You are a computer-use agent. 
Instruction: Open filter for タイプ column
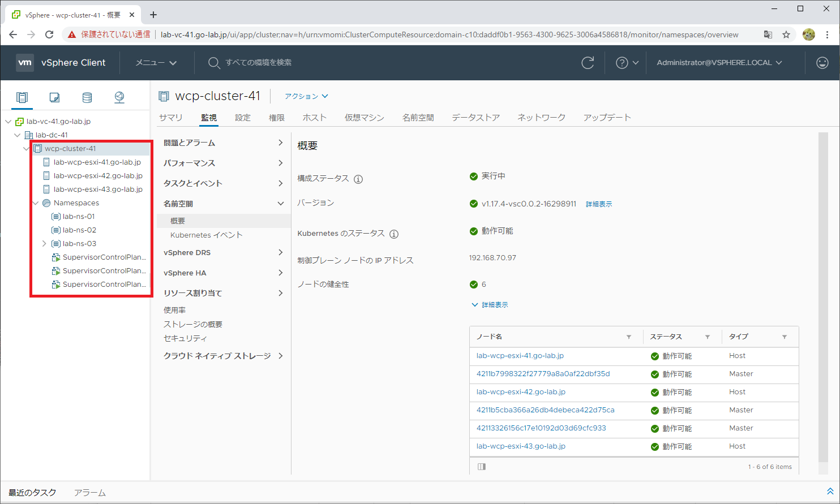click(785, 337)
